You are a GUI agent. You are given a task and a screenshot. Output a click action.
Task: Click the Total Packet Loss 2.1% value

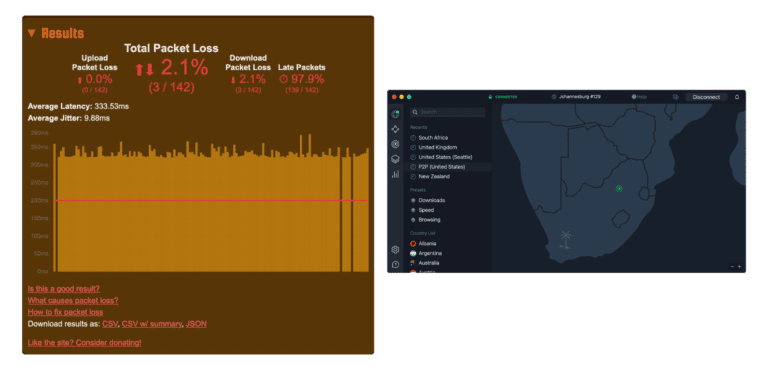171,69
